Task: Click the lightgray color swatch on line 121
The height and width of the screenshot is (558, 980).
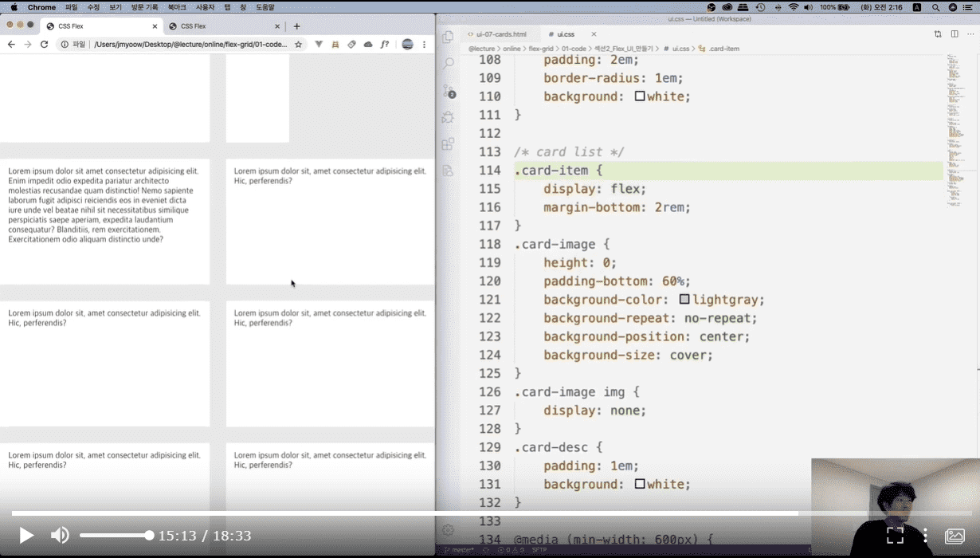Action: (684, 300)
